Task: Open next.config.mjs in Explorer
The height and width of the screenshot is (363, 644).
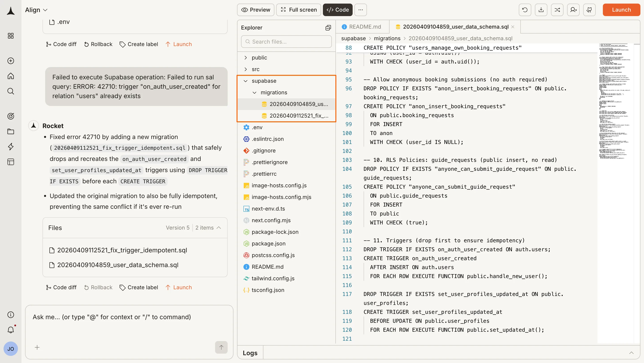Action: pyautogui.click(x=286, y=220)
